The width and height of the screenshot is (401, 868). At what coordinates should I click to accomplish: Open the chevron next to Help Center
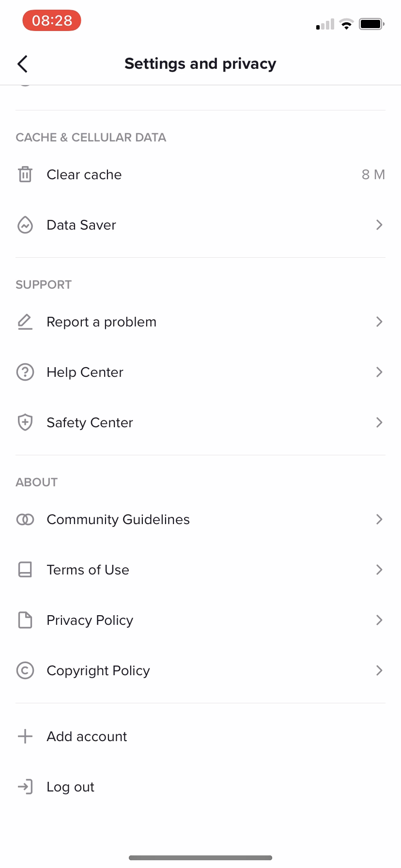(x=379, y=372)
